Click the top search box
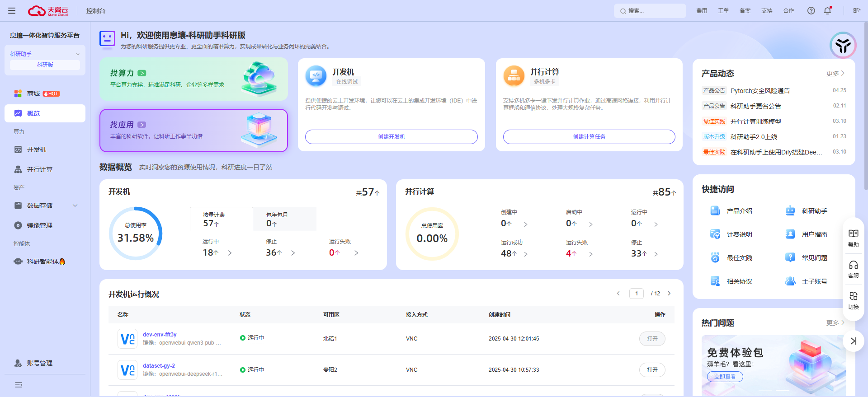Viewport: 868px width, 397px height. pyautogui.click(x=650, y=11)
